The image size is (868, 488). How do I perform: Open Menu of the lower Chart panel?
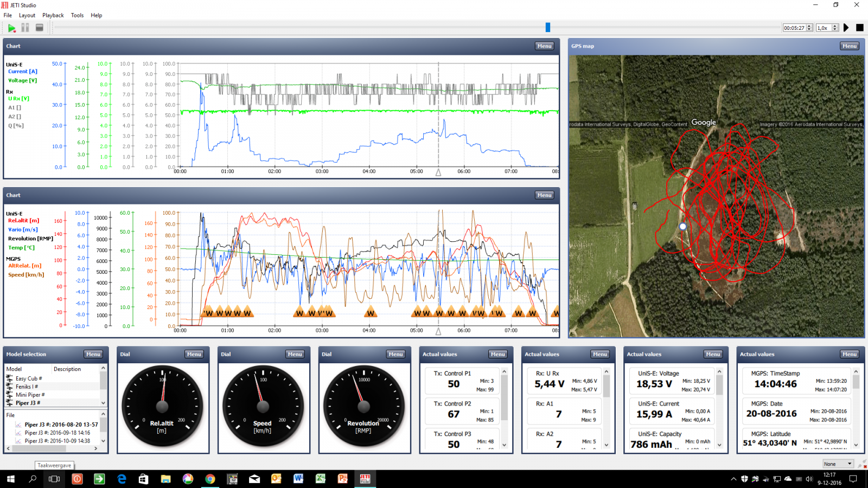545,195
